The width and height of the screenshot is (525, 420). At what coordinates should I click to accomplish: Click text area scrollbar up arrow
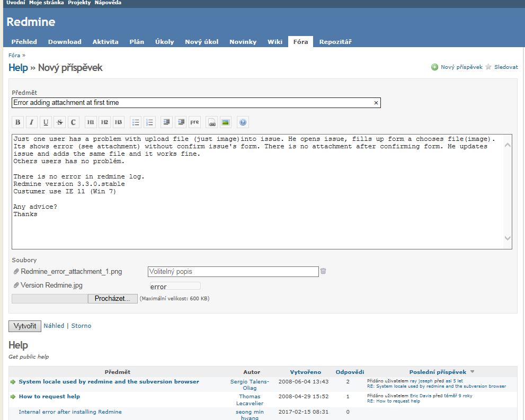[508, 145]
